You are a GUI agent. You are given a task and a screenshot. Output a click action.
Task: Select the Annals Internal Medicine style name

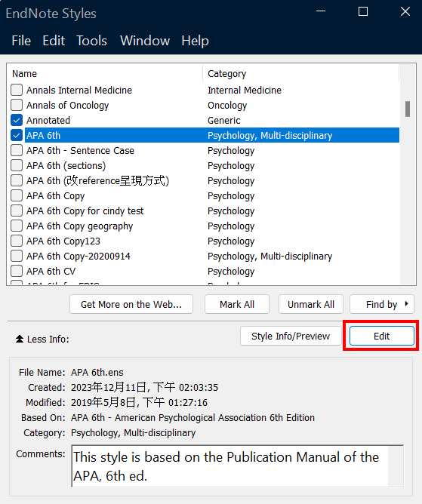[x=79, y=90]
